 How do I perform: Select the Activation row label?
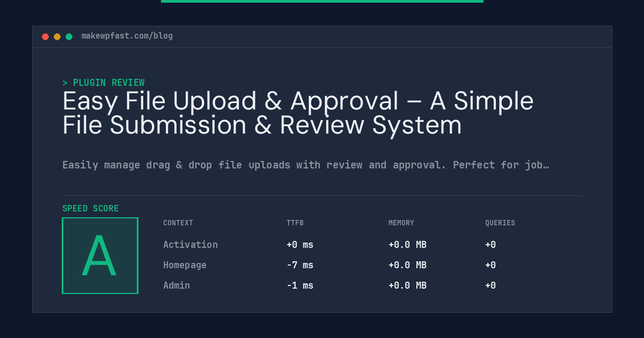coord(191,245)
